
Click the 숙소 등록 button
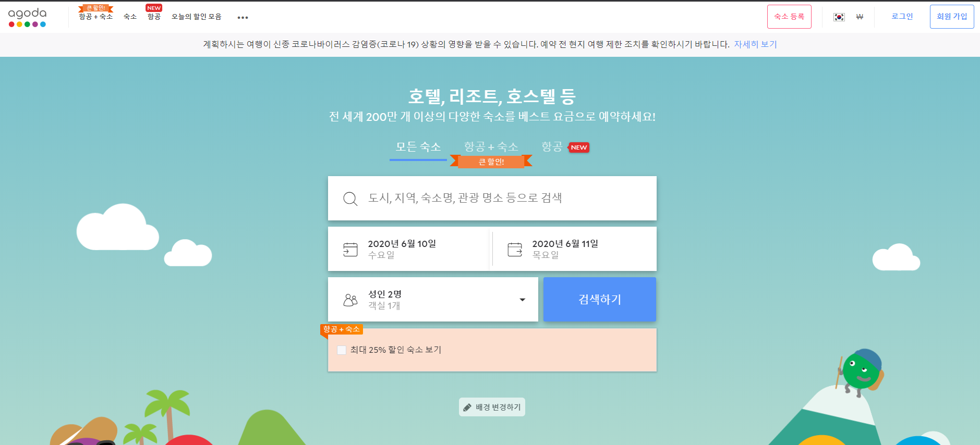789,17
